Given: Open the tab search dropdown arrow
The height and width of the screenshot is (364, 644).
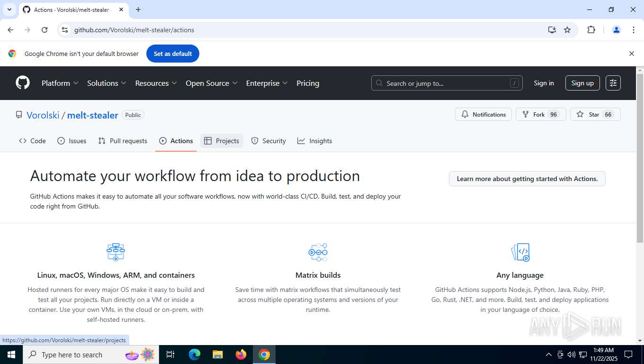Looking at the screenshot, I should [x=9, y=9].
